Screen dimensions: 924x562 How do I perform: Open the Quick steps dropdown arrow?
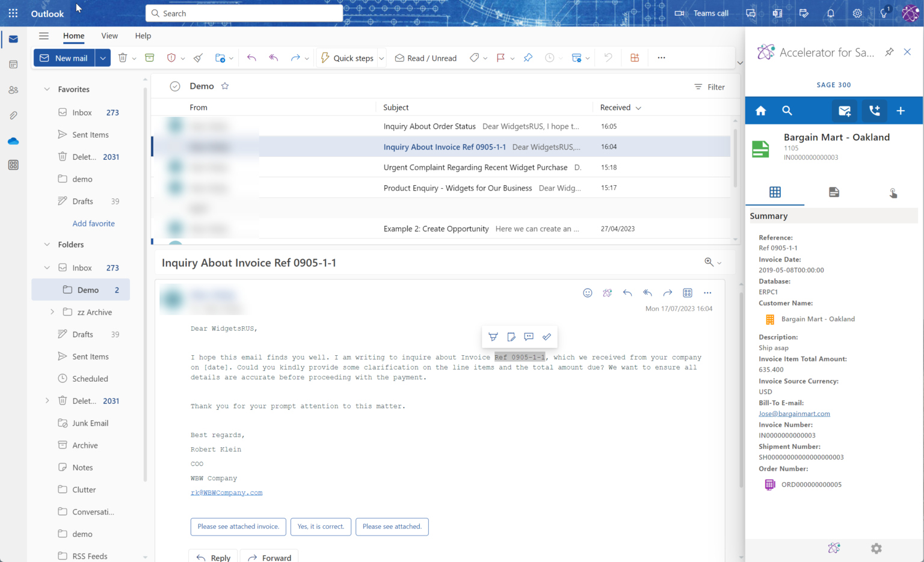tap(381, 58)
